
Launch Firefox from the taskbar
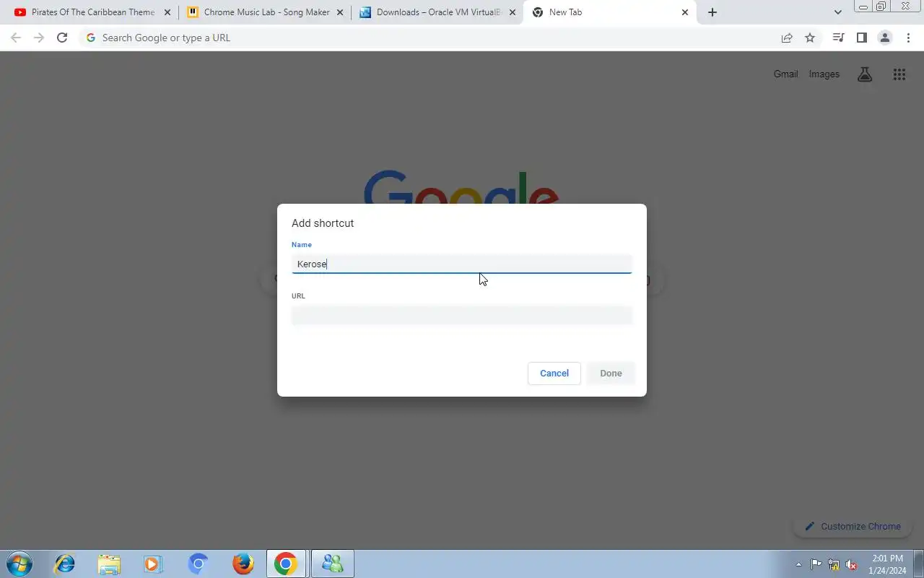click(243, 564)
